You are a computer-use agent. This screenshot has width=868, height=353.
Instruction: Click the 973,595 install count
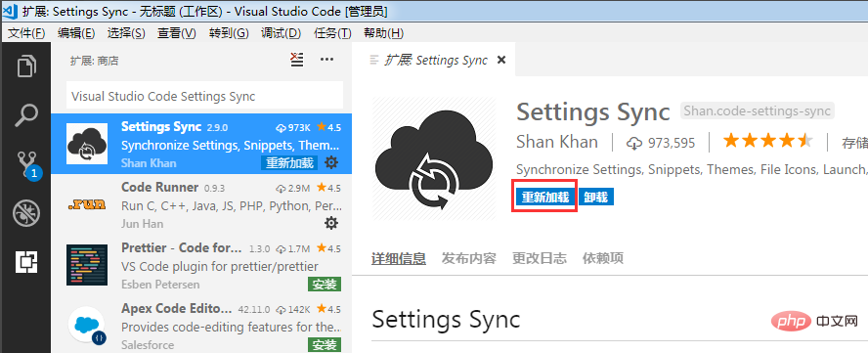click(661, 143)
